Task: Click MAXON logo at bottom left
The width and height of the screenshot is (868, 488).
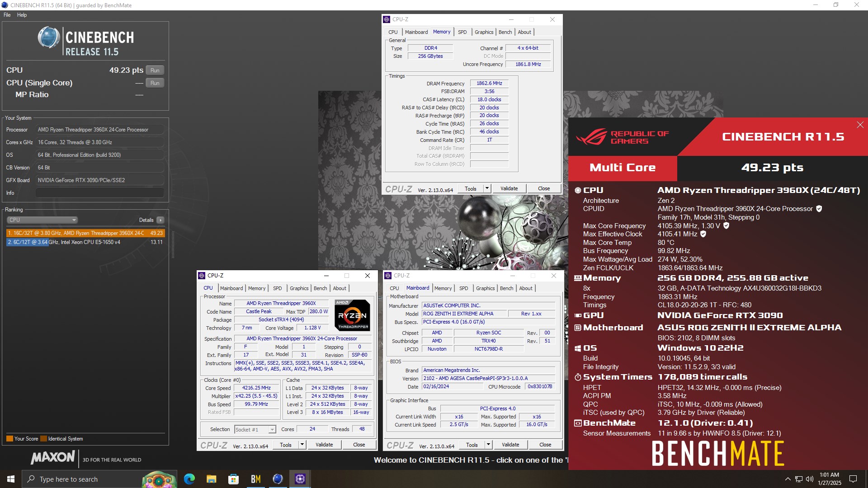Action: pyautogui.click(x=52, y=457)
